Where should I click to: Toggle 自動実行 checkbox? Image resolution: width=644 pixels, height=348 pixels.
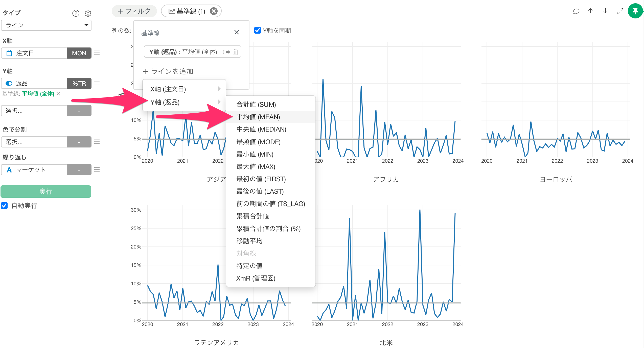(5, 206)
